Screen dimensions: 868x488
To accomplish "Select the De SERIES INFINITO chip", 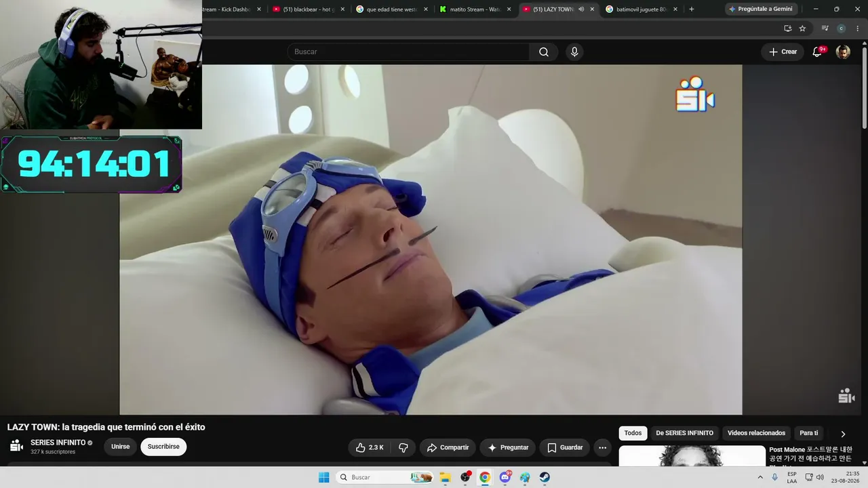I will (684, 433).
